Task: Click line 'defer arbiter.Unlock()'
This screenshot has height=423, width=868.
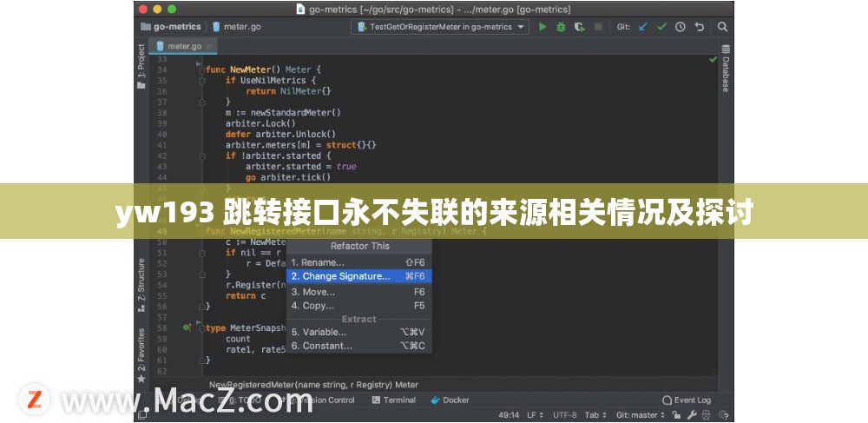Action: pyautogui.click(x=280, y=134)
